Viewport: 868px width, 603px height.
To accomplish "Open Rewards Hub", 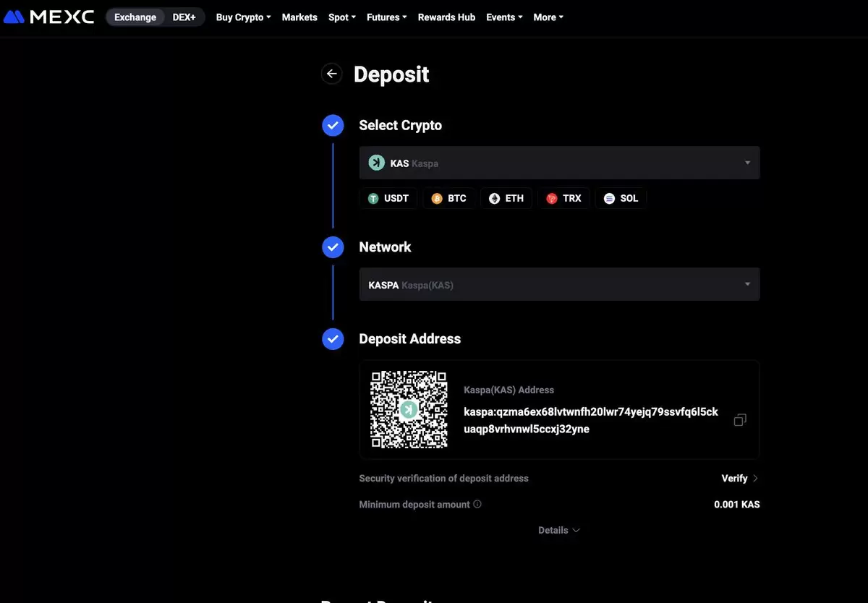I will [x=446, y=17].
